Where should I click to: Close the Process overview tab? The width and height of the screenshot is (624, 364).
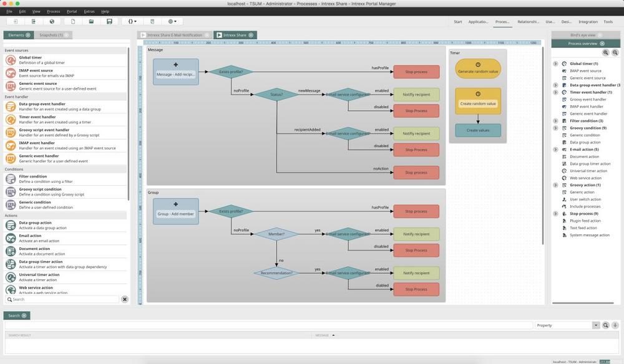coord(602,43)
